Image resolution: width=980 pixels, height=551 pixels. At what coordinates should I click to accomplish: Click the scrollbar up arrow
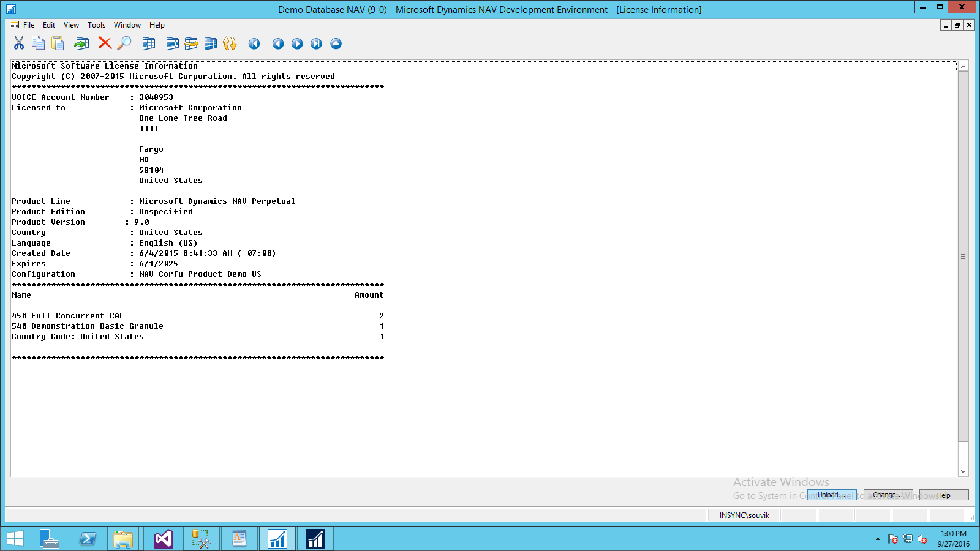963,66
